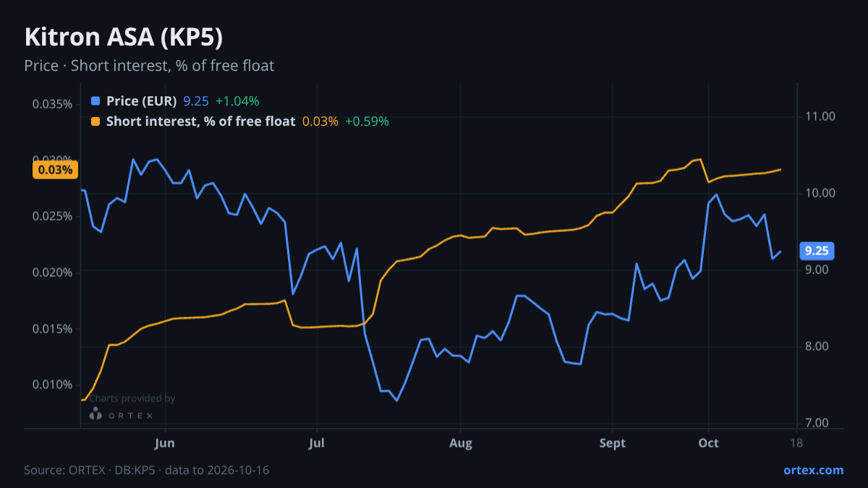Toggle the 'Short interest, % of free float' legend label

coord(200,121)
